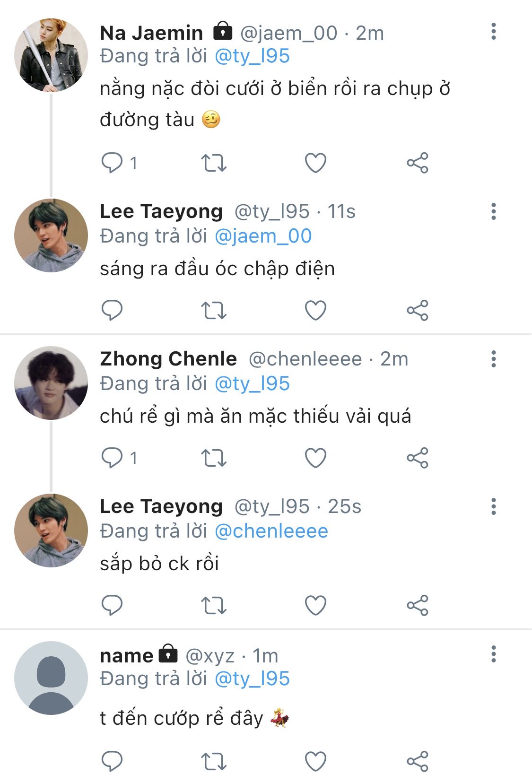This screenshot has height=783, width=532.
Task: Share Zhong Chenle's tweet
Action: coord(418,458)
